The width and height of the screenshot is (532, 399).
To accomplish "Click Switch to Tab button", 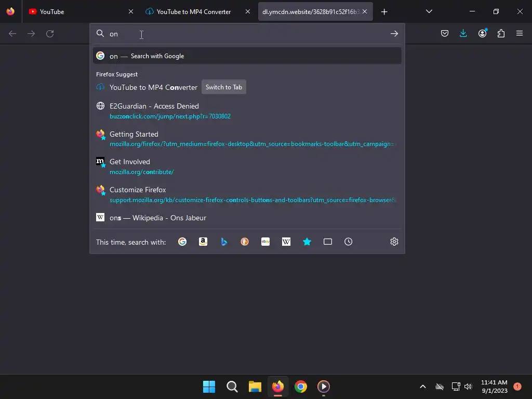I will pos(223,87).
